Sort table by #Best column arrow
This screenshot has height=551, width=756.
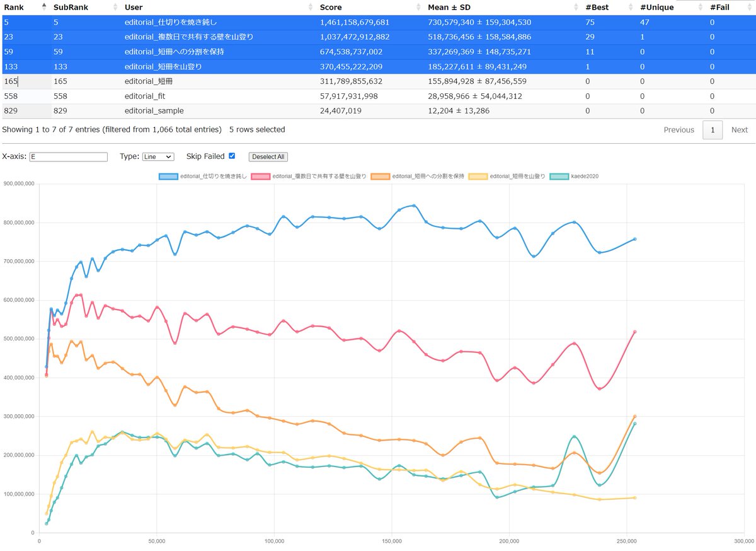pyautogui.click(x=632, y=7)
